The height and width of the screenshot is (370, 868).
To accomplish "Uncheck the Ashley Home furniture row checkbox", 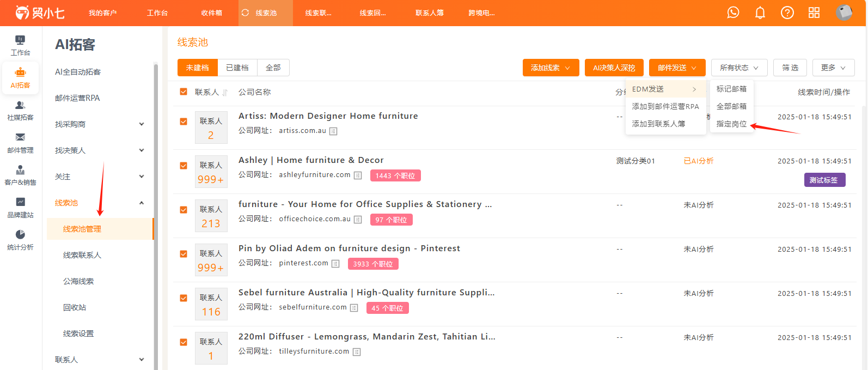I will (x=184, y=166).
